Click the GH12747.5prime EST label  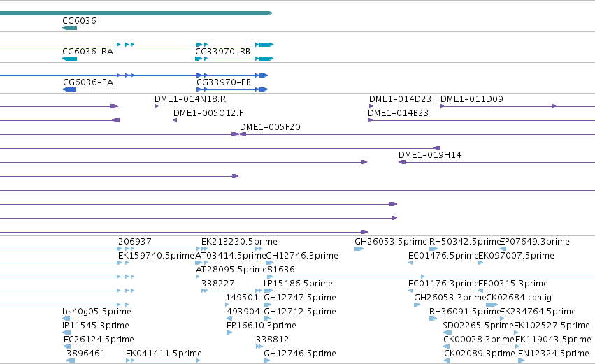point(300,298)
